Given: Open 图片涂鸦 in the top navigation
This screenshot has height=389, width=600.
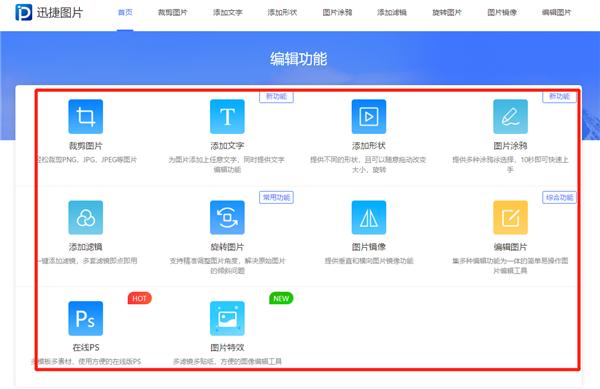Looking at the screenshot, I should 337,13.
